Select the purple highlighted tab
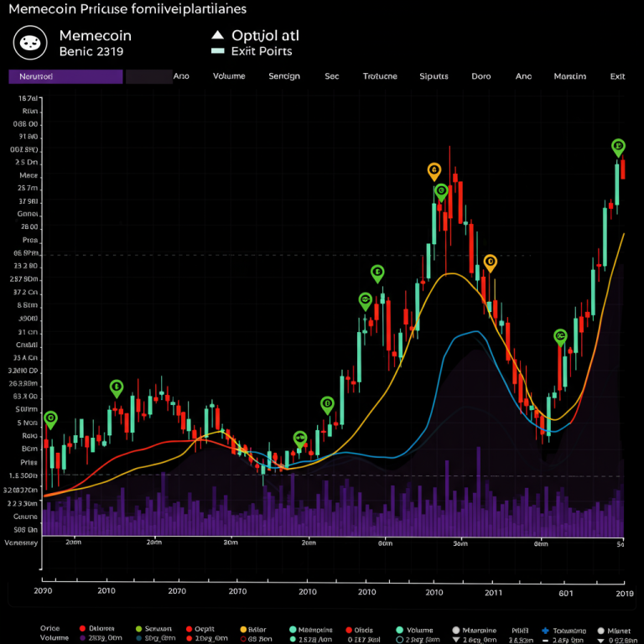 [x=65, y=76]
